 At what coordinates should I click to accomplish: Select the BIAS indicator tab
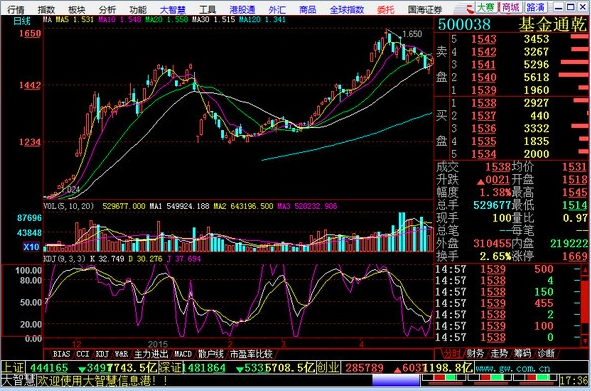[61, 354]
